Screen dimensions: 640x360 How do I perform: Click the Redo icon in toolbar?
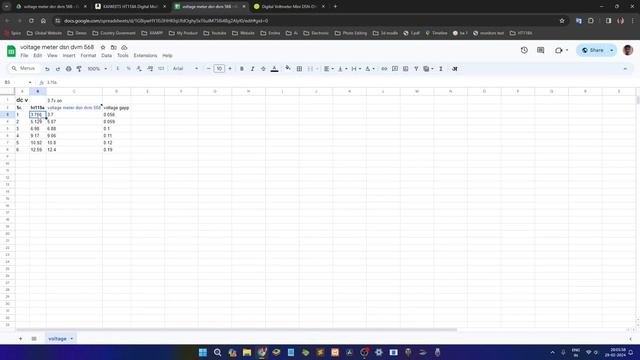pyautogui.click(x=58, y=69)
